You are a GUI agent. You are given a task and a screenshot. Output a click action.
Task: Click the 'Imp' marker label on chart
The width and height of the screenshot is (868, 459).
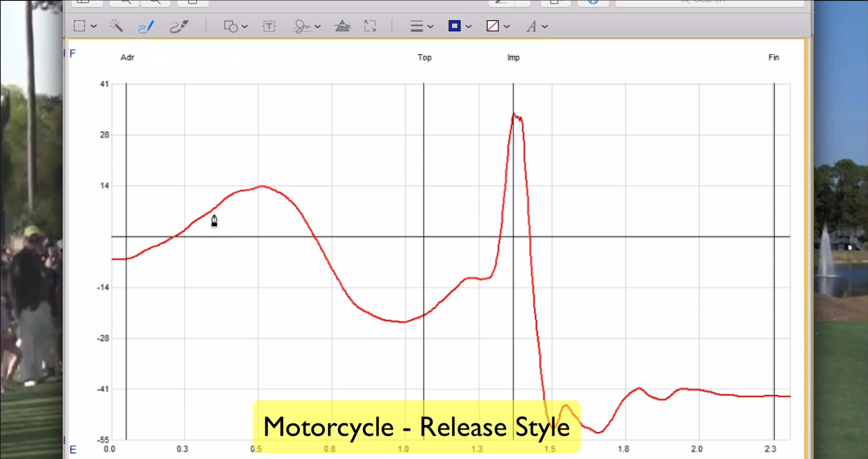pyautogui.click(x=513, y=57)
